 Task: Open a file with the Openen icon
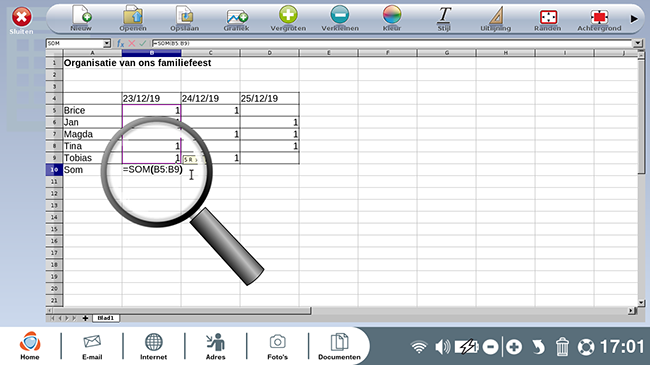133,18
